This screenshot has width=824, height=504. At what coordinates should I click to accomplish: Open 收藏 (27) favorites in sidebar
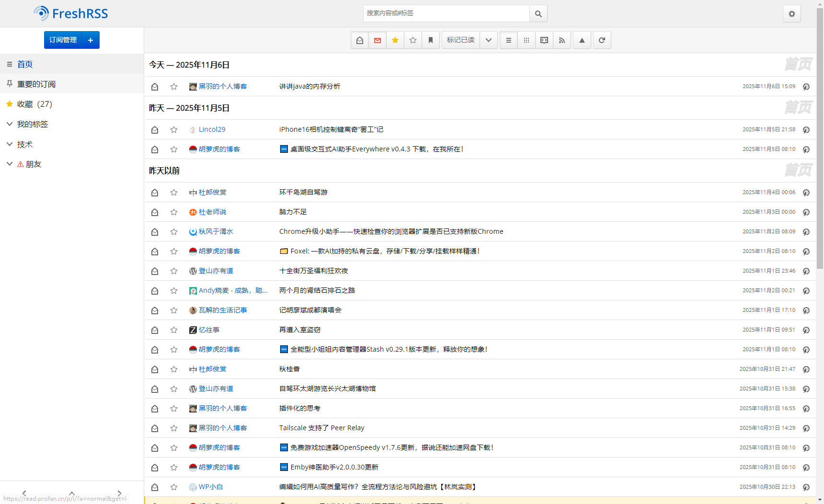[34, 104]
